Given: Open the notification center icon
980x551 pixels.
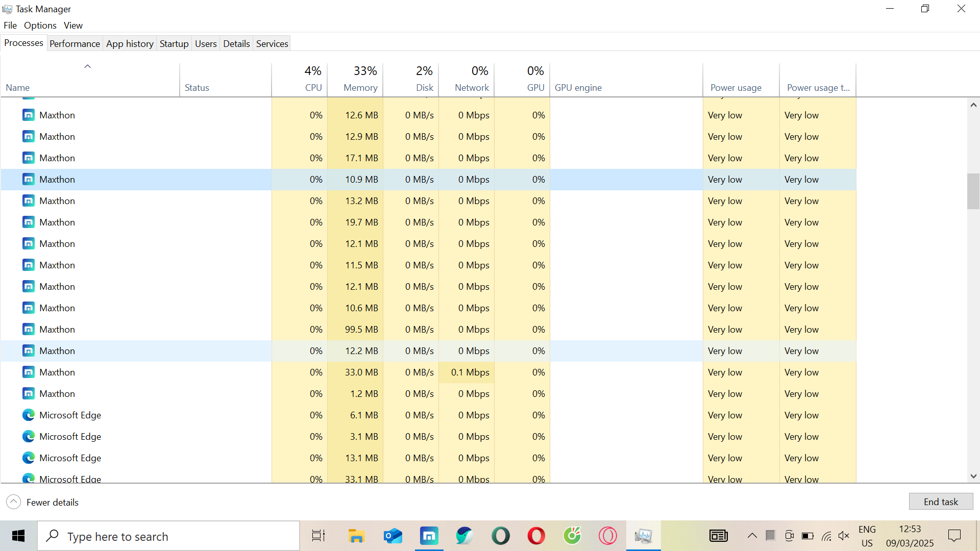Looking at the screenshot, I should (954, 536).
